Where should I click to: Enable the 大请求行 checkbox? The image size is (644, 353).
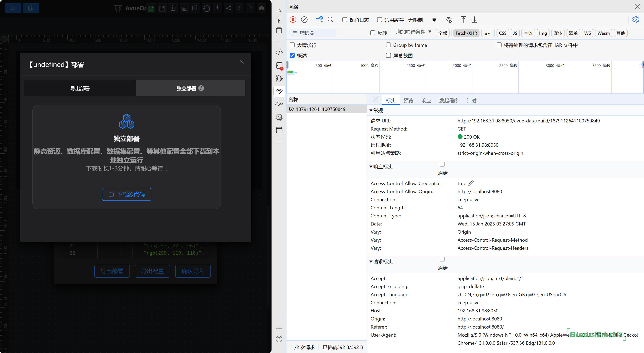coord(292,45)
